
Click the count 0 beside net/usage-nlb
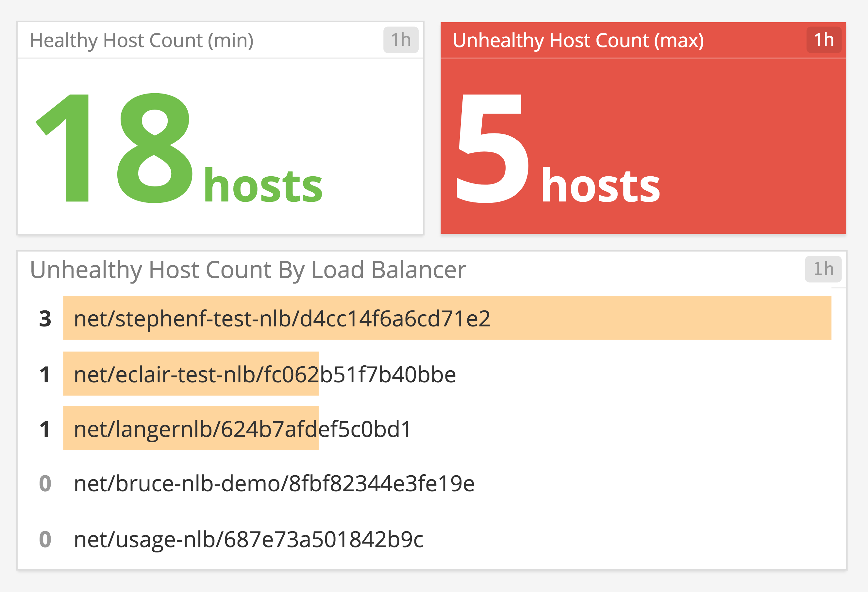(x=45, y=542)
